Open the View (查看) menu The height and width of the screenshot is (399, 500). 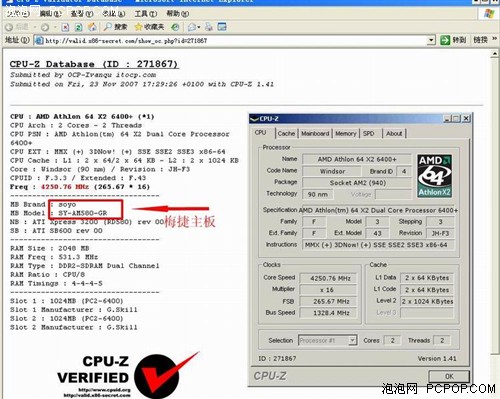82,14
